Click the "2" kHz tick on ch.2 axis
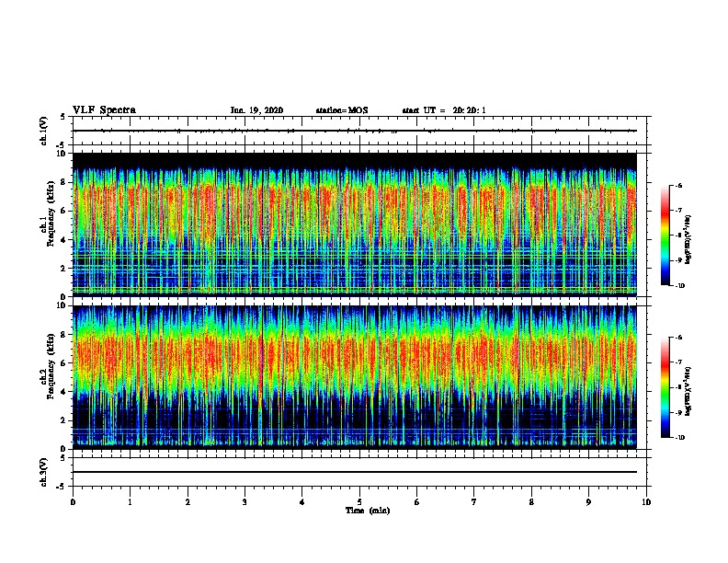The width and height of the screenshot is (728, 563). (x=63, y=420)
